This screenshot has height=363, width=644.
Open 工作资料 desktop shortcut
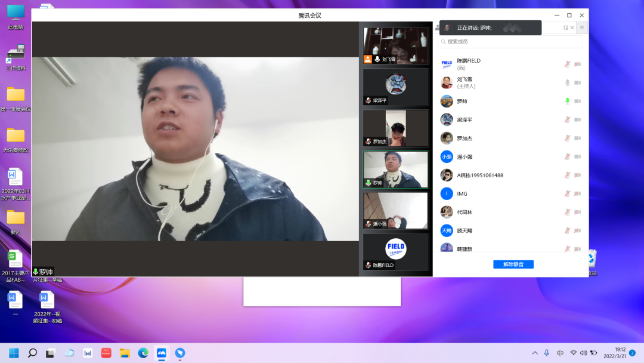[16, 57]
